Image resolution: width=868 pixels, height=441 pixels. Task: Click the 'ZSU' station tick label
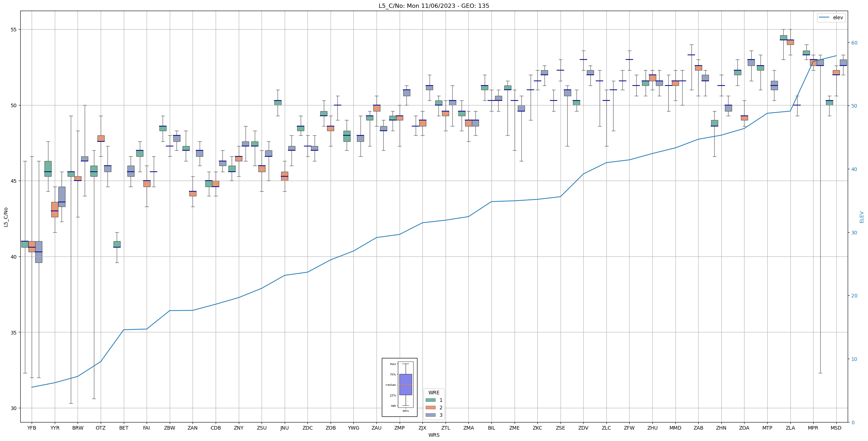point(262,428)
